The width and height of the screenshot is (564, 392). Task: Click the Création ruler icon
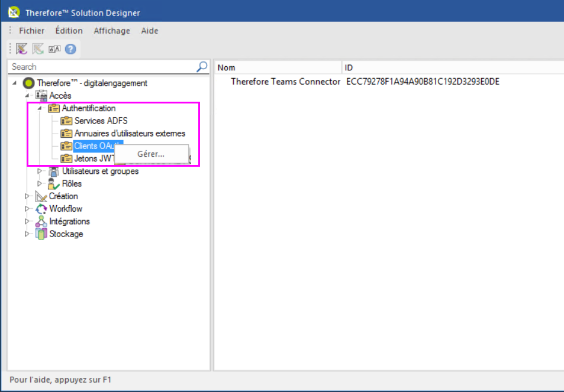tap(41, 196)
